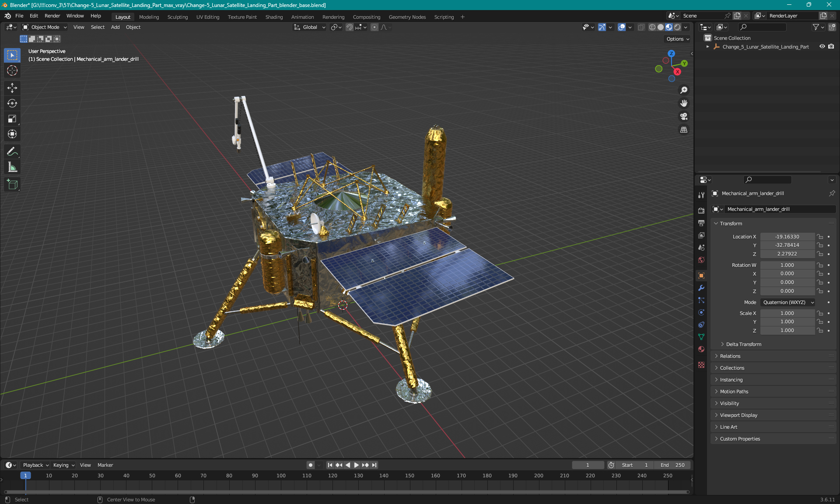Open the World properties tab
Image resolution: width=840 pixels, height=504 pixels.
coord(701,260)
